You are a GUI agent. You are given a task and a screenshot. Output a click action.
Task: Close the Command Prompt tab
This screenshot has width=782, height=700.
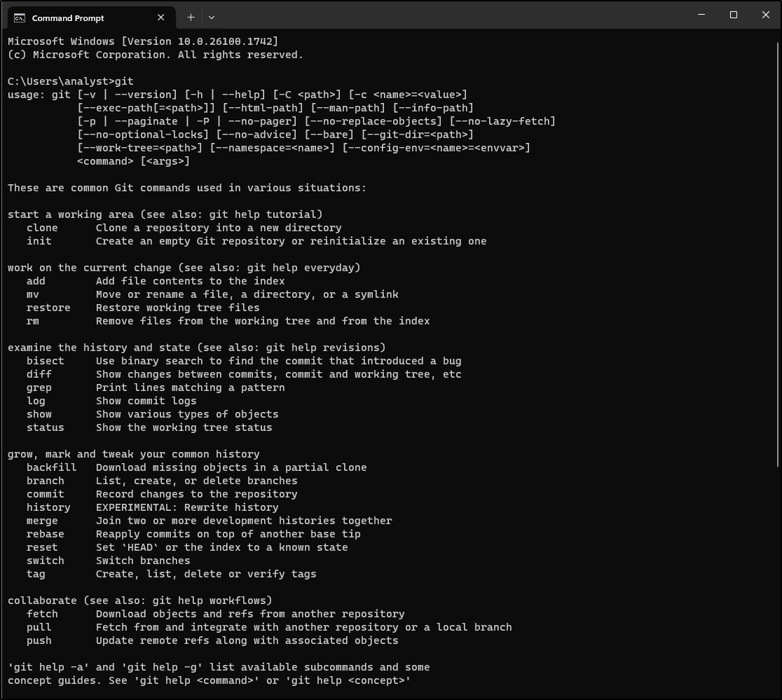click(x=160, y=18)
